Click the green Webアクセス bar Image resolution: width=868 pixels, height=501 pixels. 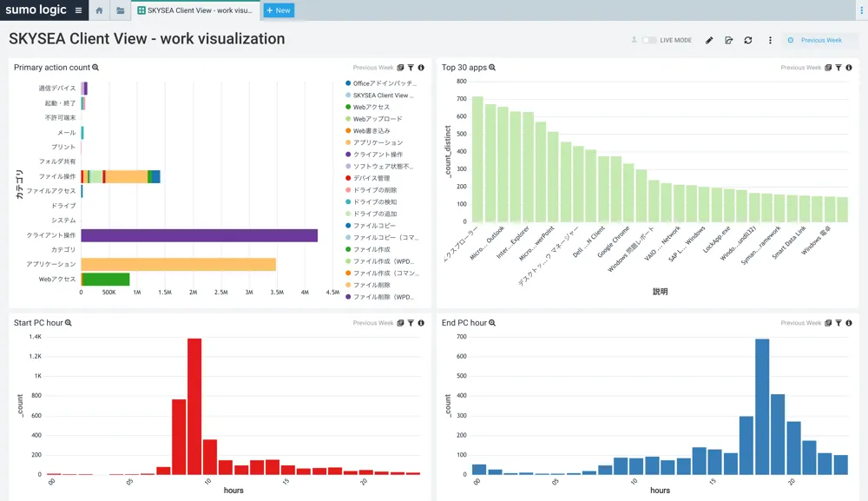tap(106, 279)
